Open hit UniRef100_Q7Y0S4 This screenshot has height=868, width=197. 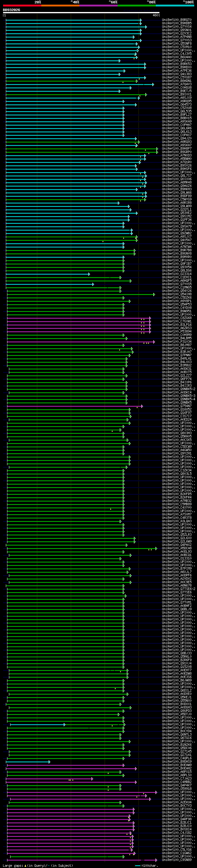(177, 26)
